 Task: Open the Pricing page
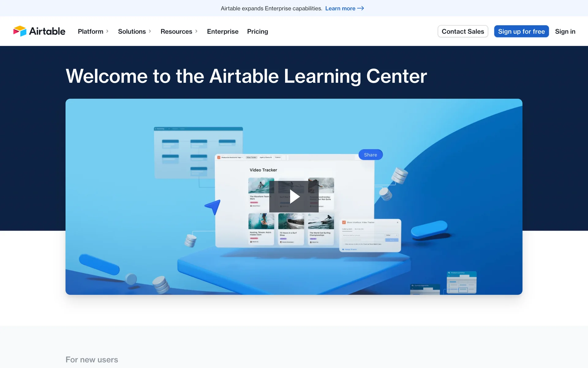point(257,31)
